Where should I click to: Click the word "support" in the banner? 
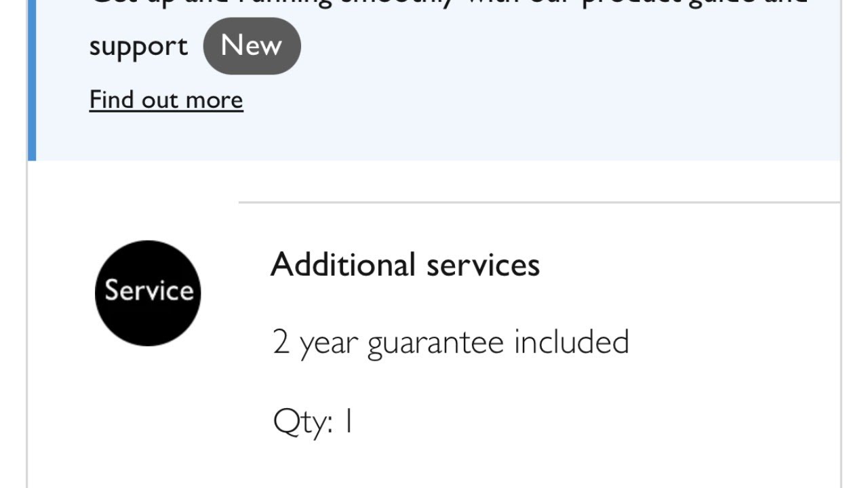(x=138, y=46)
